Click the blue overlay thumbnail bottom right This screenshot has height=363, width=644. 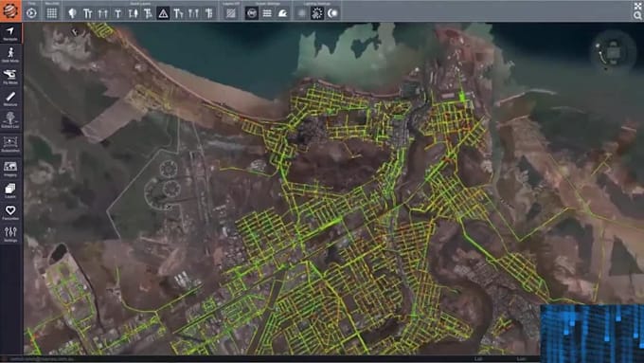592,334
